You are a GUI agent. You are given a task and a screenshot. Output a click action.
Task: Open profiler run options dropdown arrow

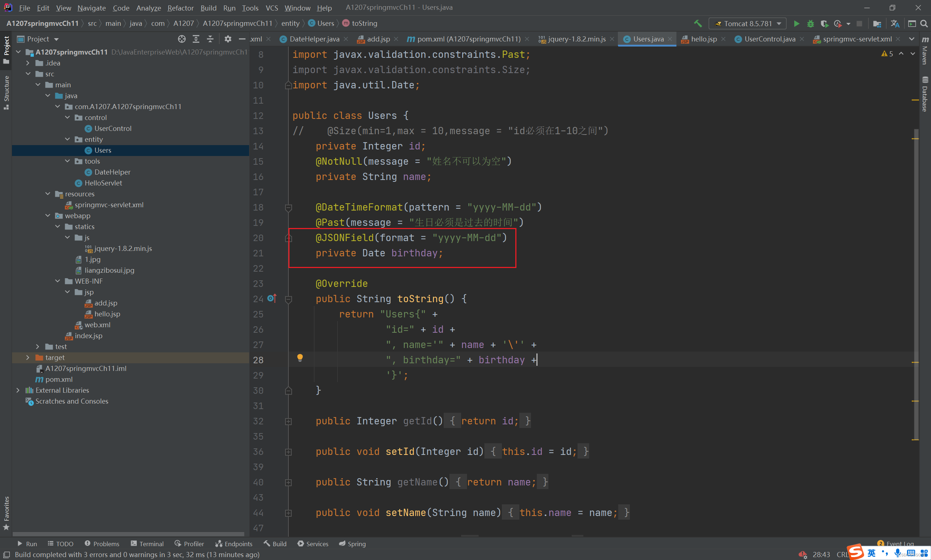tap(848, 24)
